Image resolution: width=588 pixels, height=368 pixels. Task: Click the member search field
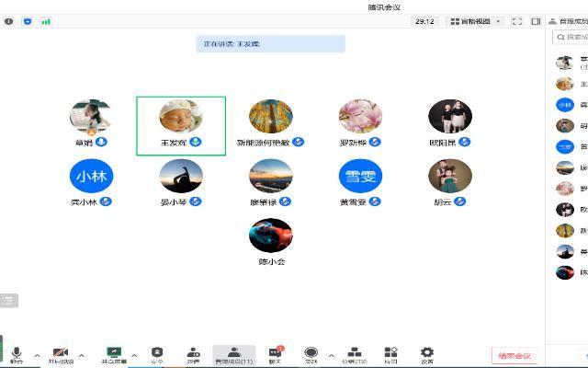click(x=571, y=38)
